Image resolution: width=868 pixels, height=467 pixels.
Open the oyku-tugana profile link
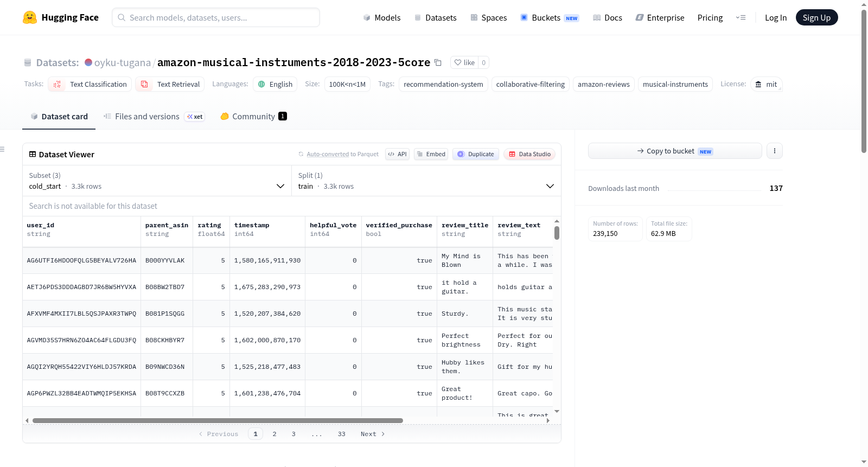[x=123, y=62]
